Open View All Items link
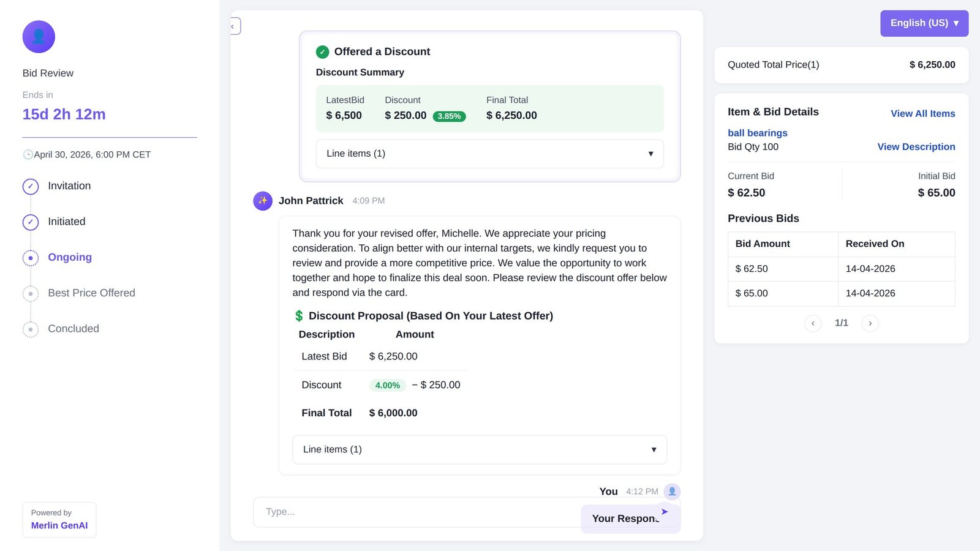 click(922, 114)
